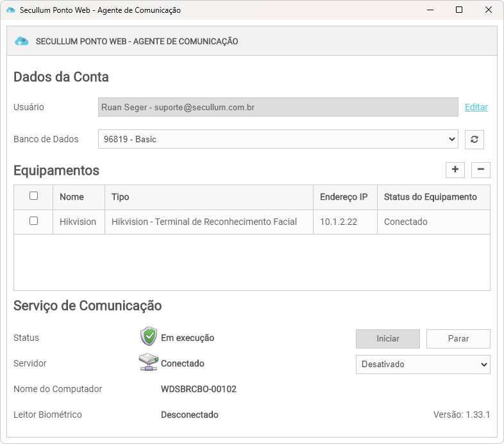This screenshot has height=444, width=504.
Task: Remove equipment with minus button
Action: click(x=480, y=170)
